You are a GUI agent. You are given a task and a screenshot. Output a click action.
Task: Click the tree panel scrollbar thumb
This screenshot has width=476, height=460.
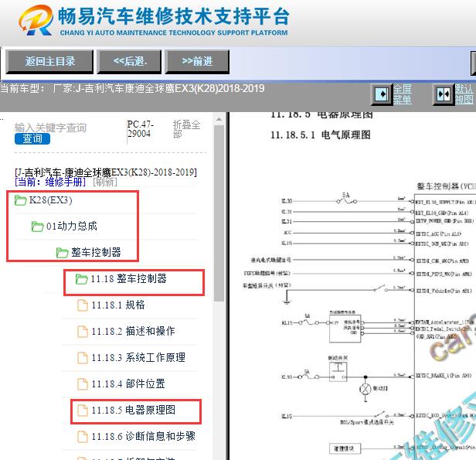[219, 213]
